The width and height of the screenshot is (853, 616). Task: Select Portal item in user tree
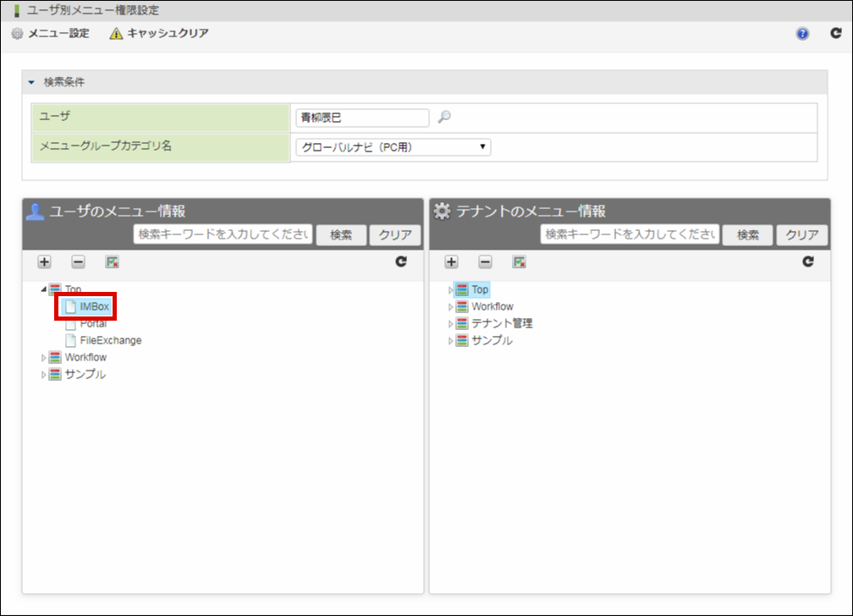[93, 324]
